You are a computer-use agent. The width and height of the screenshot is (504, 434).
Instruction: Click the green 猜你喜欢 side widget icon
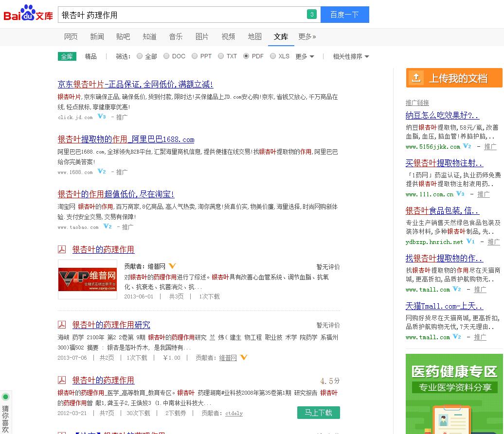[5, 397]
